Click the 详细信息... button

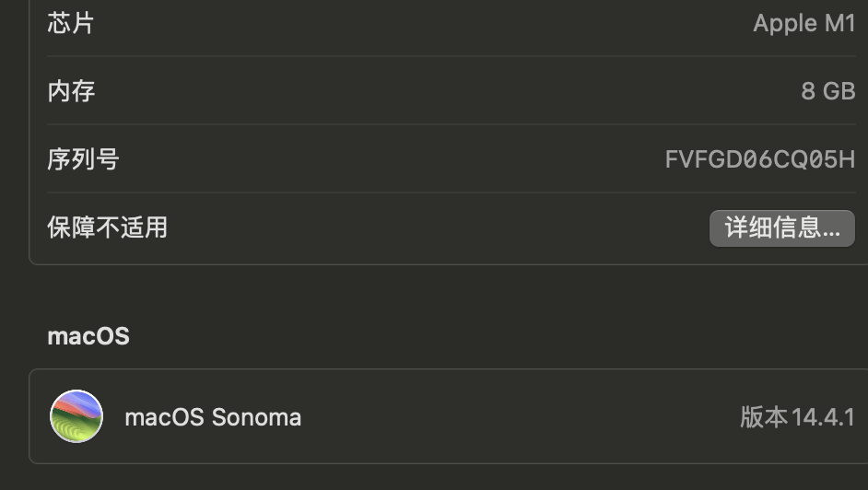point(781,227)
